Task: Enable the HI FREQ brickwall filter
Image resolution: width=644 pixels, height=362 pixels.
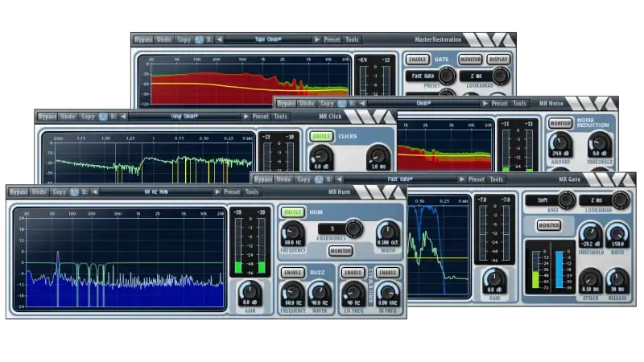Action: click(x=388, y=273)
